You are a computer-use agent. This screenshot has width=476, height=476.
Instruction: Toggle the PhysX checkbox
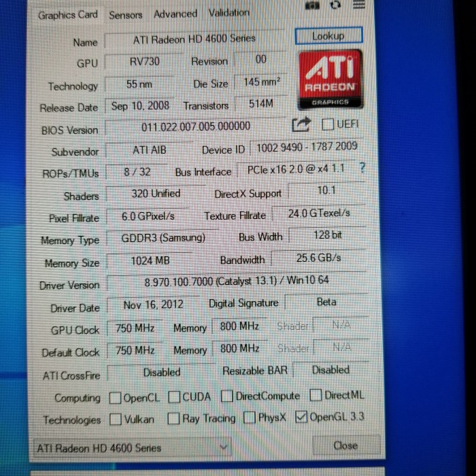click(250, 418)
